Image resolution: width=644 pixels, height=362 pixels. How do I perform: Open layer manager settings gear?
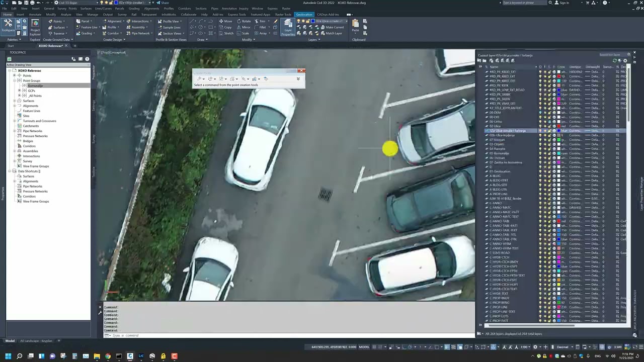625,60
